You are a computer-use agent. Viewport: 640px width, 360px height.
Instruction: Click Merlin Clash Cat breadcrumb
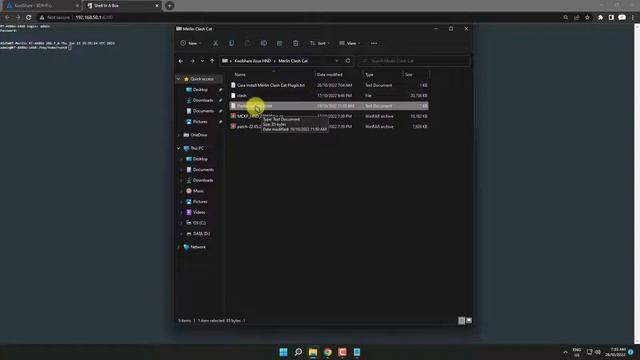[293, 61]
